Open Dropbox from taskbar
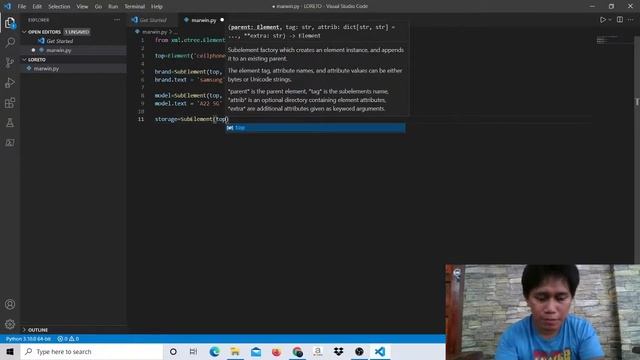 (338, 351)
